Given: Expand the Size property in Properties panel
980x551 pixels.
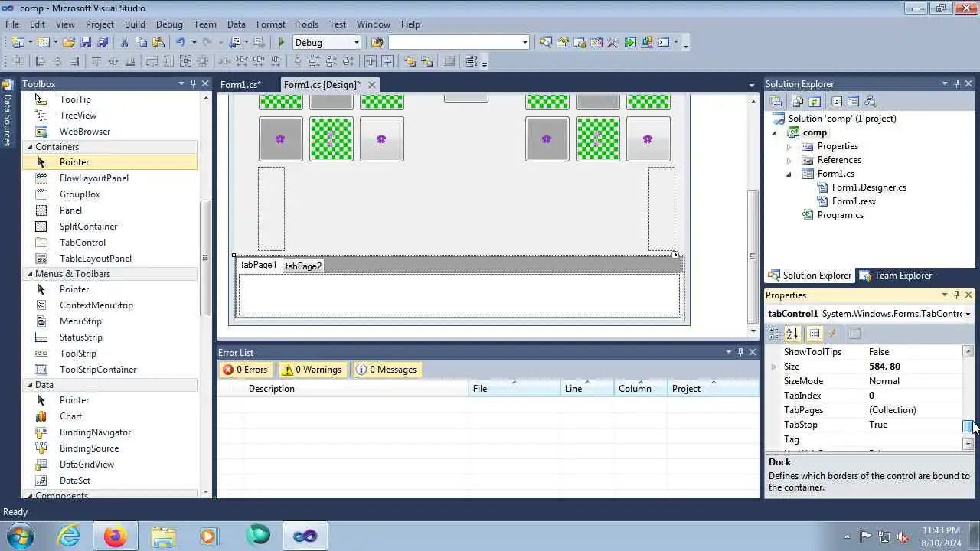Looking at the screenshot, I should click(773, 367).
